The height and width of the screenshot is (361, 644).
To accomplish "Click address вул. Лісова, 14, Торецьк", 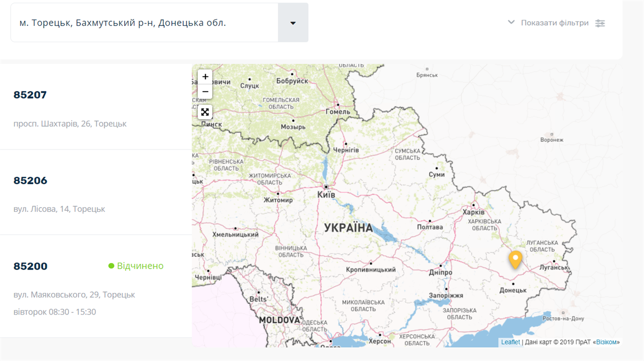I will point(59,209).
